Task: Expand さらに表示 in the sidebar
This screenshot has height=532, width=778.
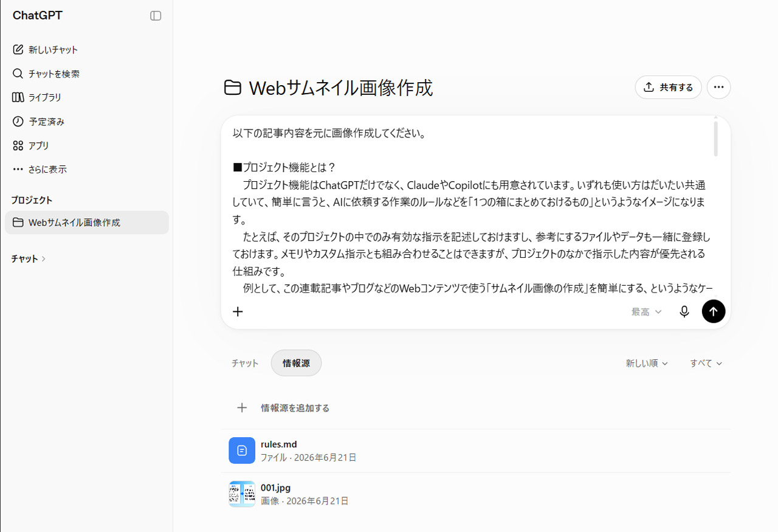Action: coord(86,170)
